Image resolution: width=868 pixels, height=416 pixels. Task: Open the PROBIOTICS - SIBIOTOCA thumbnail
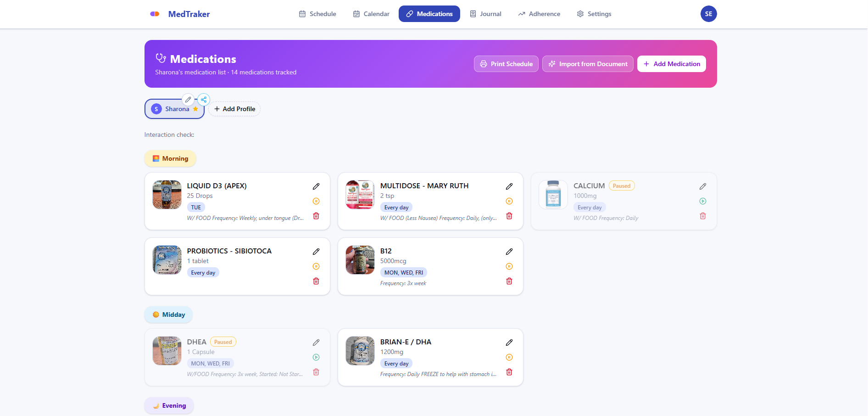tap(167, 260)
